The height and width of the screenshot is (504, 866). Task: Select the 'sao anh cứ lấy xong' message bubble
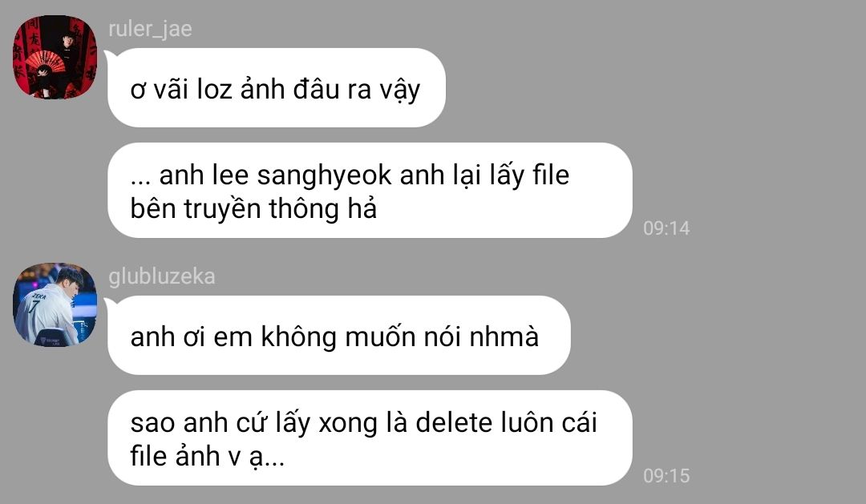370,437
